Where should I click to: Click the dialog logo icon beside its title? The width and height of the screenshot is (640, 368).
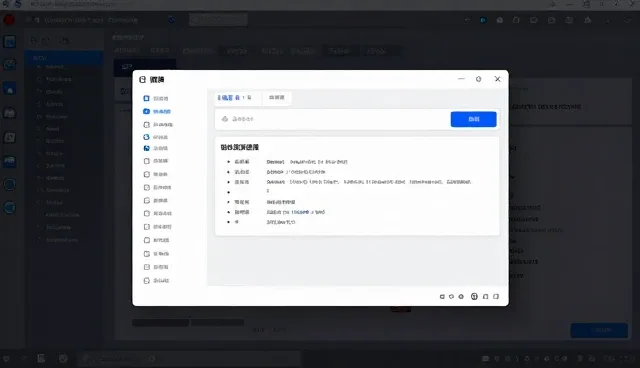click(142, 80)
